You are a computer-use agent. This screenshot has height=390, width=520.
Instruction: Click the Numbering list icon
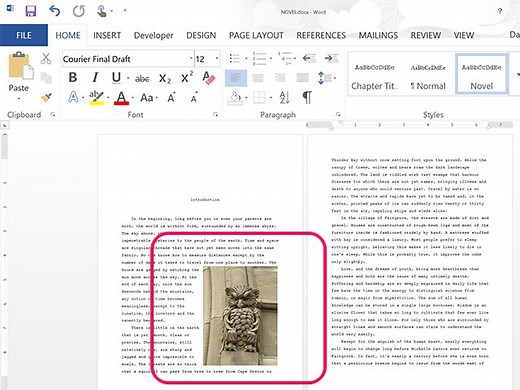259,58
